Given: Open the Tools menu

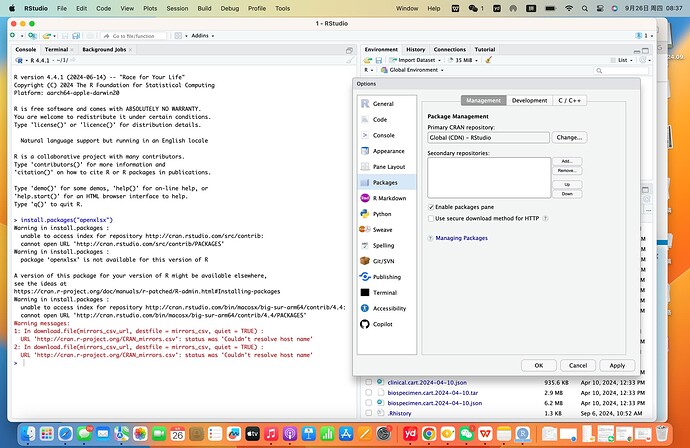Looking at the screenshot, I should [283, 8].
